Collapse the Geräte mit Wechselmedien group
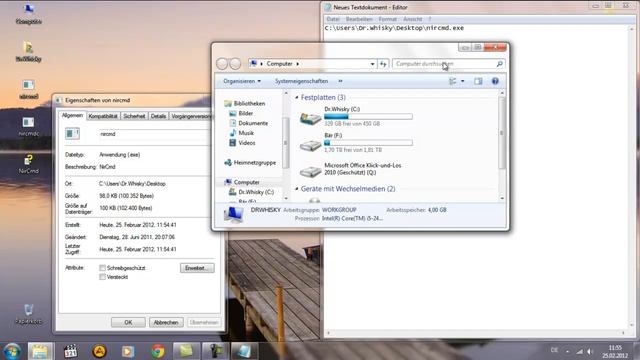 coord(297,189)
